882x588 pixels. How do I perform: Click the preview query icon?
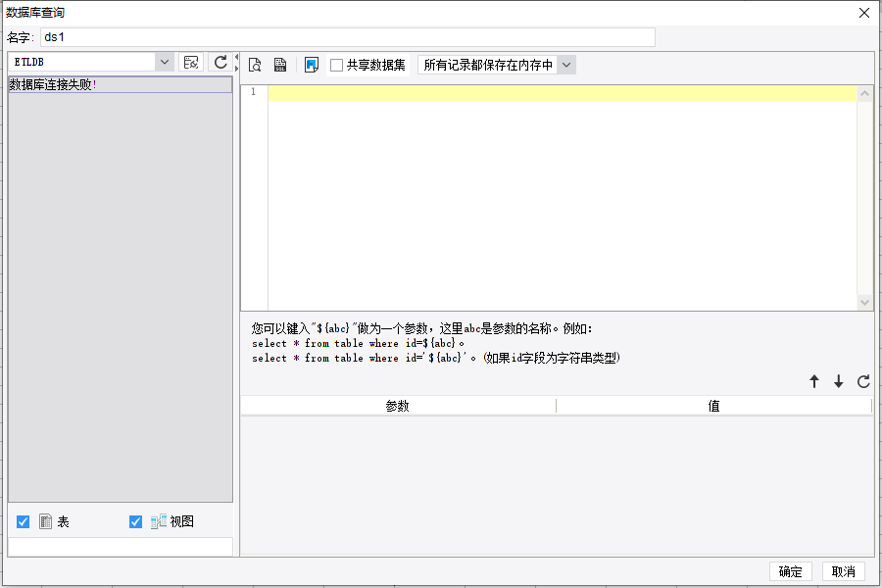[255, 65]
